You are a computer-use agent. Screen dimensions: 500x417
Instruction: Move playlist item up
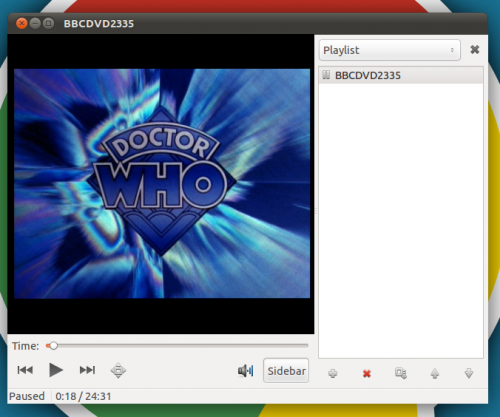click(x=435, y=373)
